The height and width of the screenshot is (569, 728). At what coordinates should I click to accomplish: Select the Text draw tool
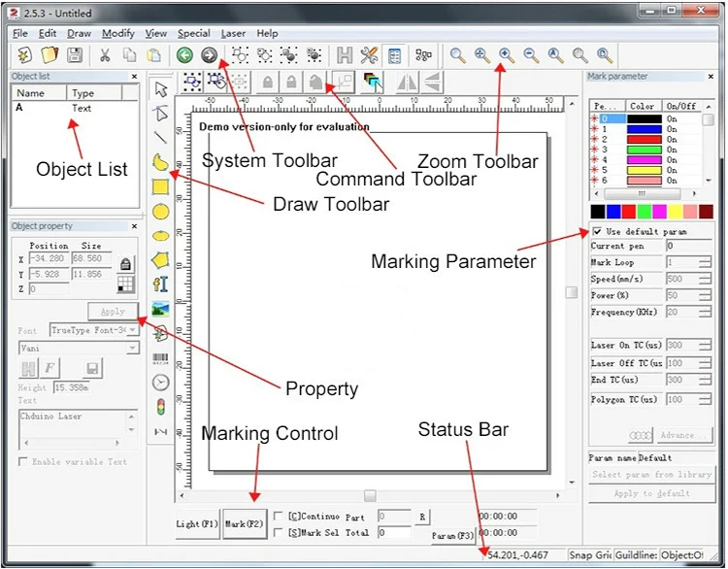click(x=160, y=284)
